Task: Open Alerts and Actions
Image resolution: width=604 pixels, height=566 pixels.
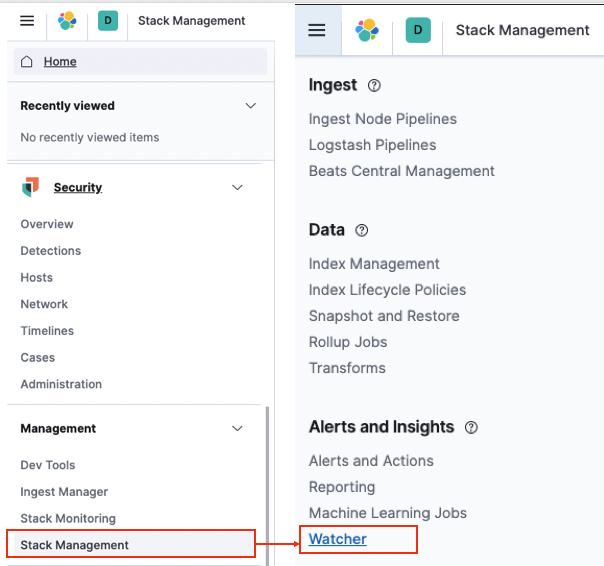Action: [371, 461]
